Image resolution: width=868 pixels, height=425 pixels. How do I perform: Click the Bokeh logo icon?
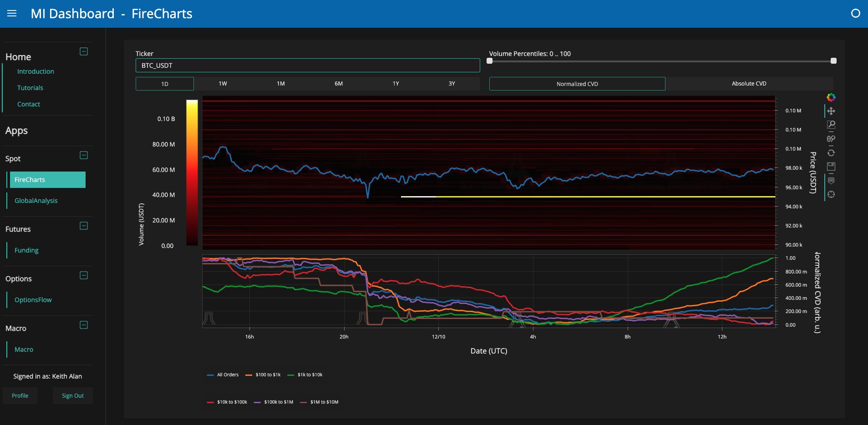[831, 97]
